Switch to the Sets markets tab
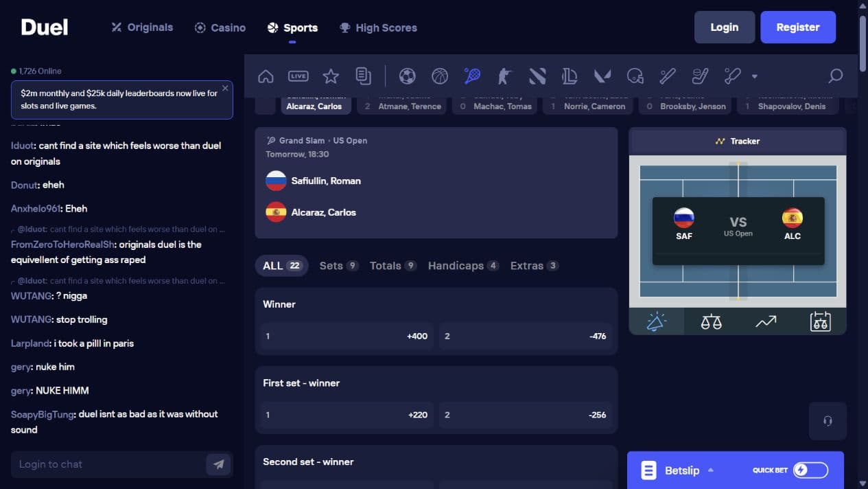The width and height of the screenshot is (868, 489). coord(339,266)
